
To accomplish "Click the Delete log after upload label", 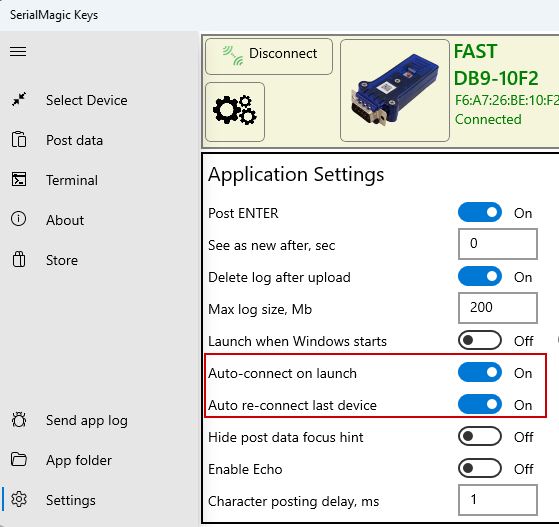I will point(279,277).
